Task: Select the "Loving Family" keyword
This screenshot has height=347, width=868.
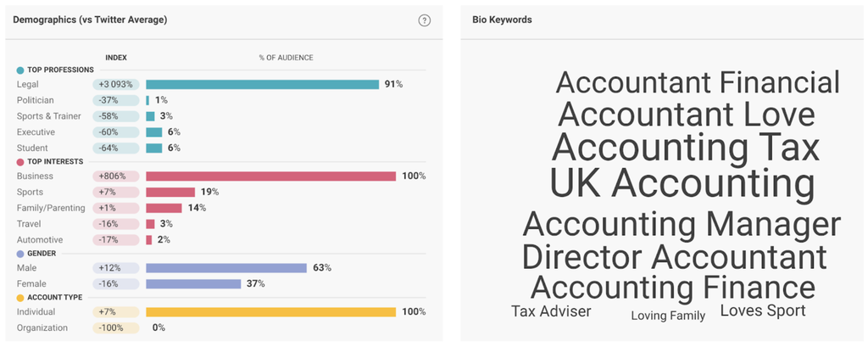Action: (x=668, y=316)
